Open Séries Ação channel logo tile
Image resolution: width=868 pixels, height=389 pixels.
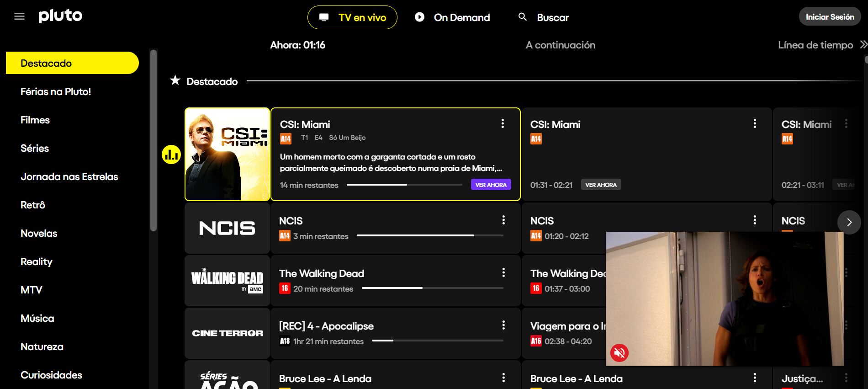(x=227, y=376)
